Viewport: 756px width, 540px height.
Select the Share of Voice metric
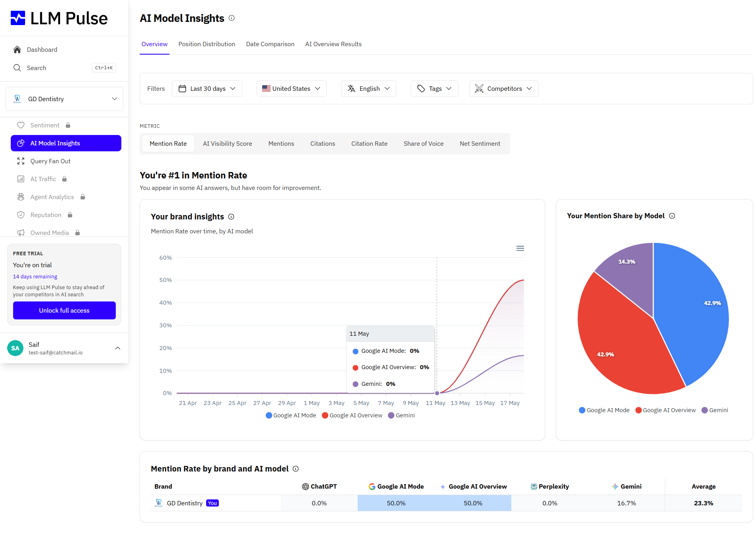pyautogui.click(x=423, y=143)
